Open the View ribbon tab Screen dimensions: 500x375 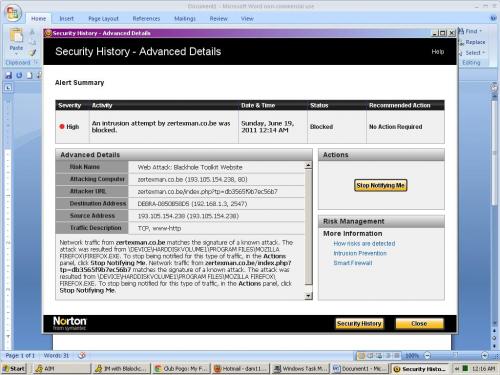pyautogui.click(x=247, y=19)
